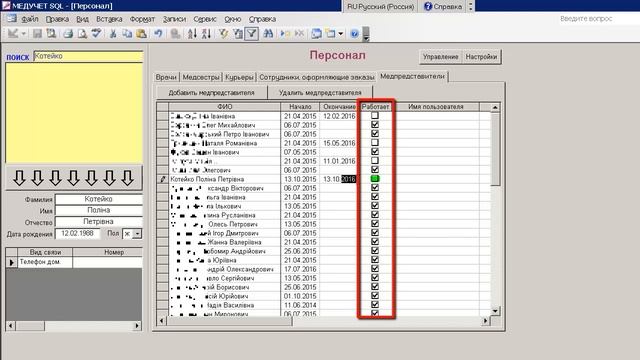Click the contacts list horizontal scrollbar thumb

tap(30, 326)
